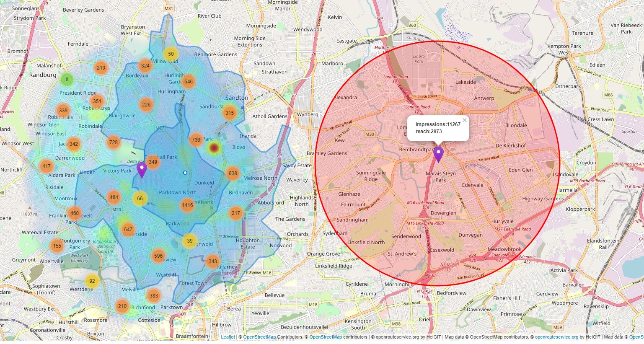Click the purple pin below the impressions popup
This screenshot has width=644, height=344.
pyautogui.click(x=438, y=155)
